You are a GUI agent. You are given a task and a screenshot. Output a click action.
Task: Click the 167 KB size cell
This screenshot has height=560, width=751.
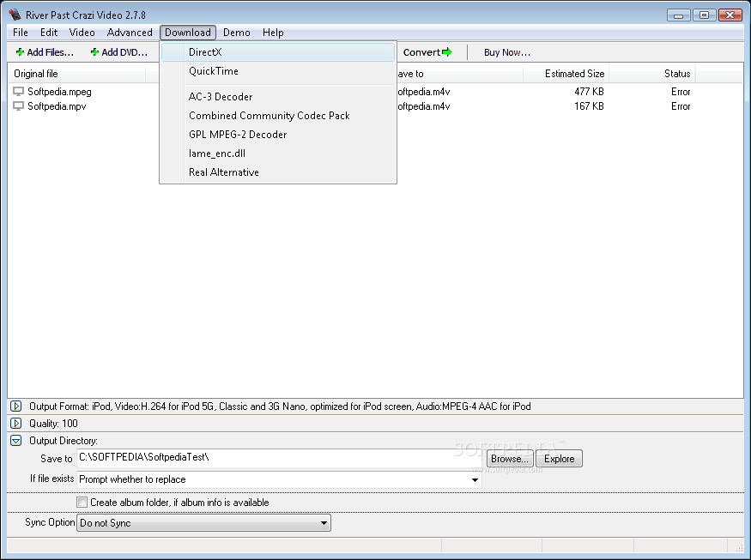(x=589, y=106)
